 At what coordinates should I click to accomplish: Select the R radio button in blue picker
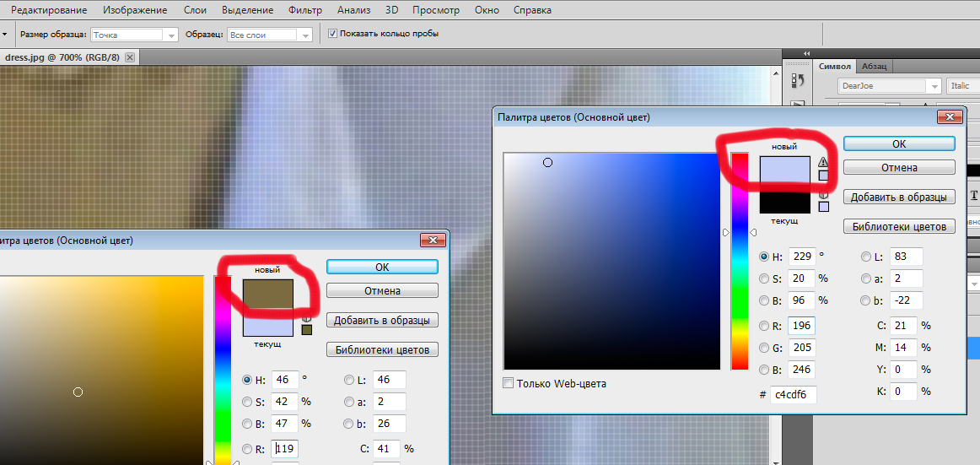pyautogui.click(x=764, y=326)
